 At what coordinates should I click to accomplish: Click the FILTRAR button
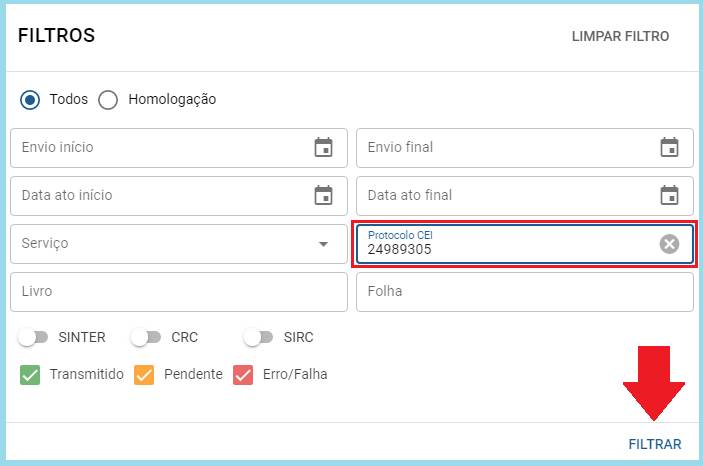pos(655,444)
